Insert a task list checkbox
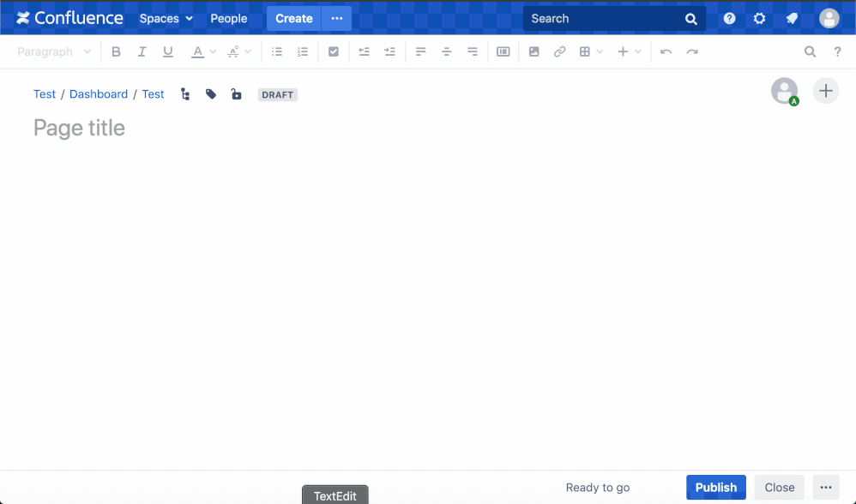Image resolution: width=856 pixels, height=504 pixels. point(334,51)
